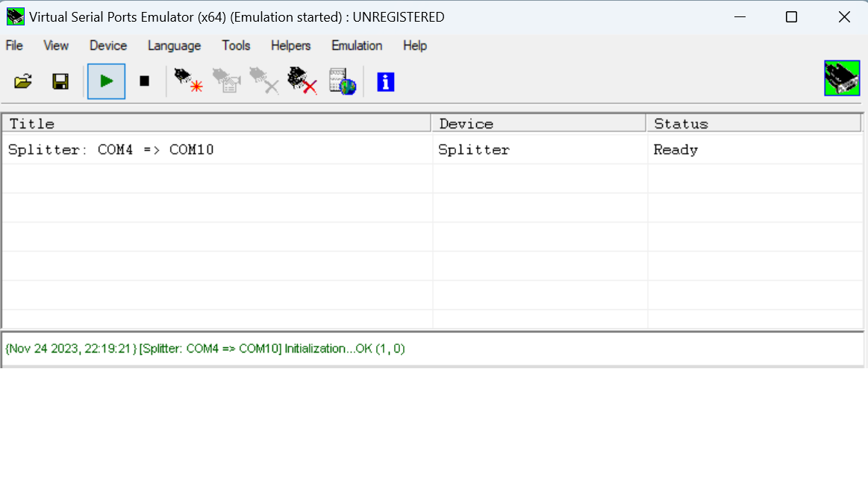The height and width of the screenshot is (484, 868).
Task: Open the grayed reinitialize device icon
Action: pyautogui.click(x=226, y=81)
